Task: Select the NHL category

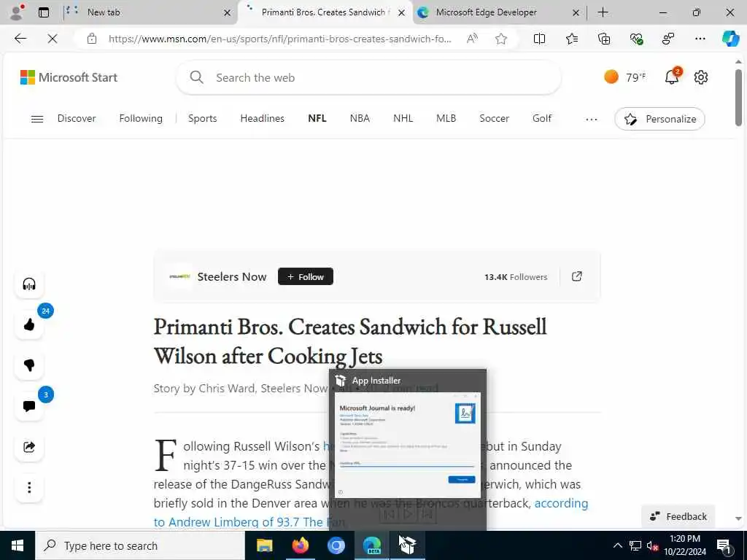Action: click(403, 118)
